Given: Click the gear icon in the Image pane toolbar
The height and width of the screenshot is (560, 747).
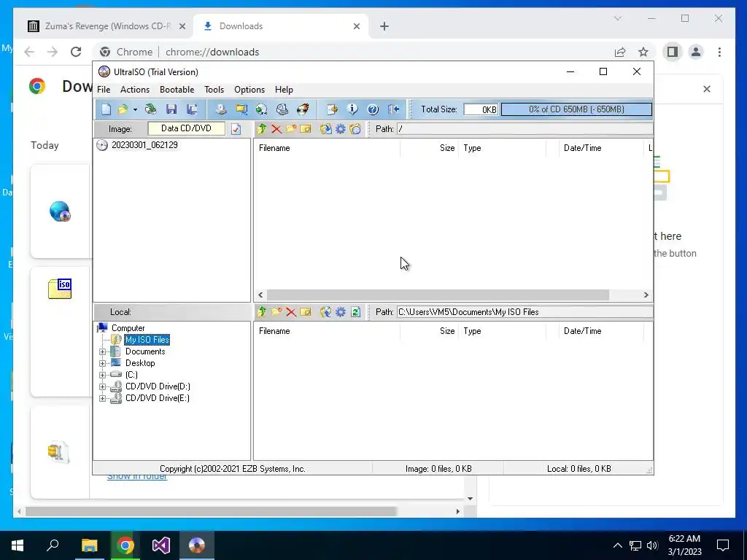Looking at the screenshot, I should coord(341,129).
